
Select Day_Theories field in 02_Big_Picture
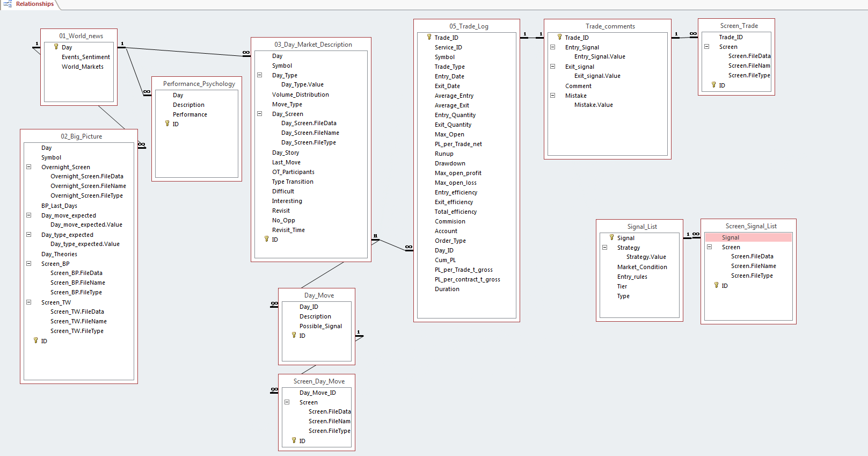pos(59,254)
